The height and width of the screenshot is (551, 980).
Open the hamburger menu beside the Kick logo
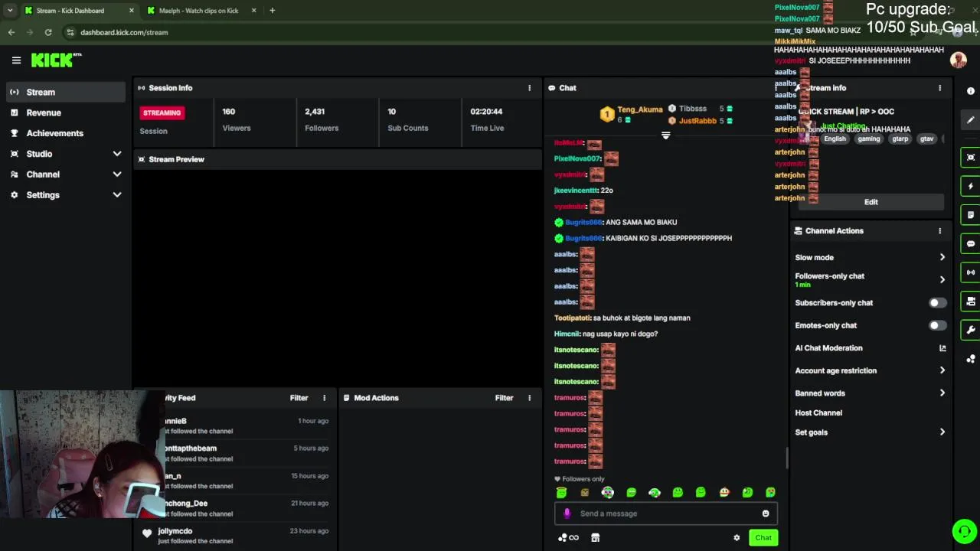16,60
